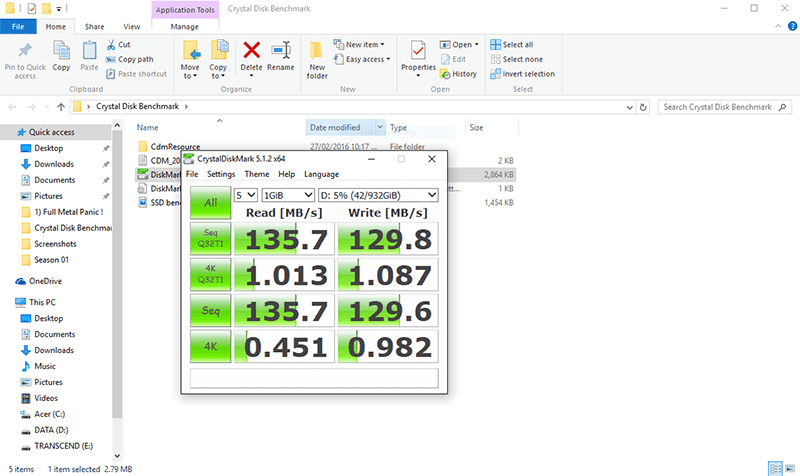Start the 4K Q32T1 benchmark test
Viewport: 800px width, 476px height.
click(210, 274)
